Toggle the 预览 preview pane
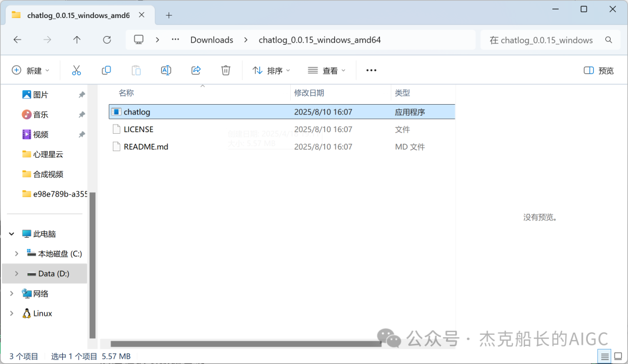 (x=599, y=70)
